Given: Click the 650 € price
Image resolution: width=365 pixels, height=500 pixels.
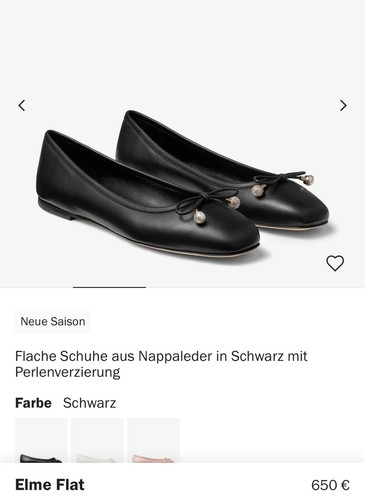Looking at the screenshot, I should 330,485.
